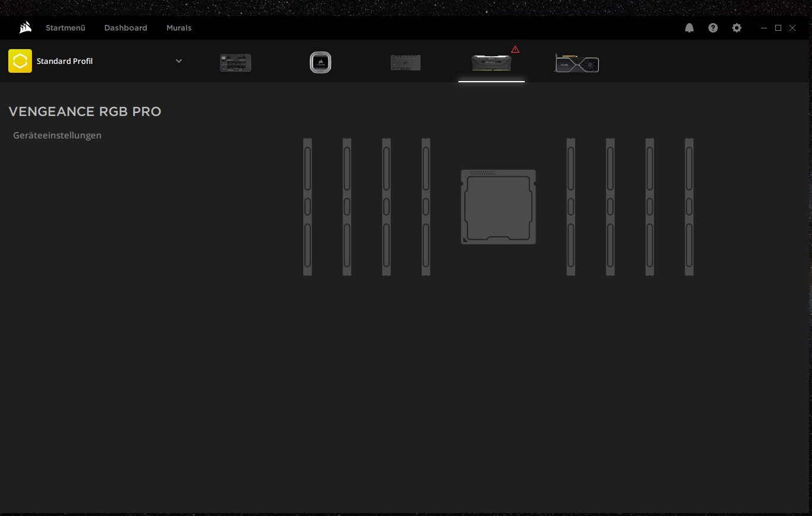Open the settings gear
The width and height of the screenshot is (812, 516).
pos(737,28)
